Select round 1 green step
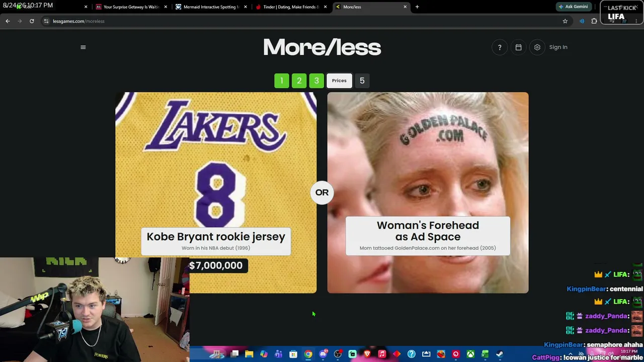 (x=282, y=80)
